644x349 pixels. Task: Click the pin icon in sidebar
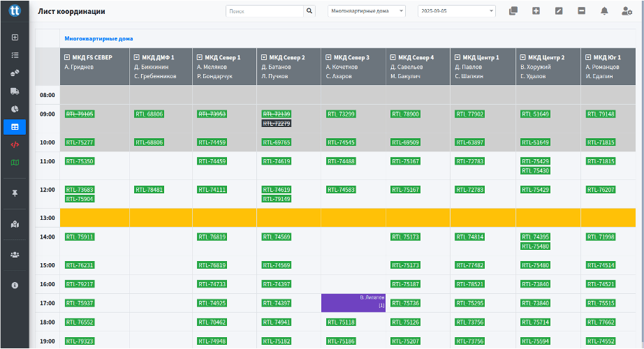pyautogui.click(x=15, y=193)
